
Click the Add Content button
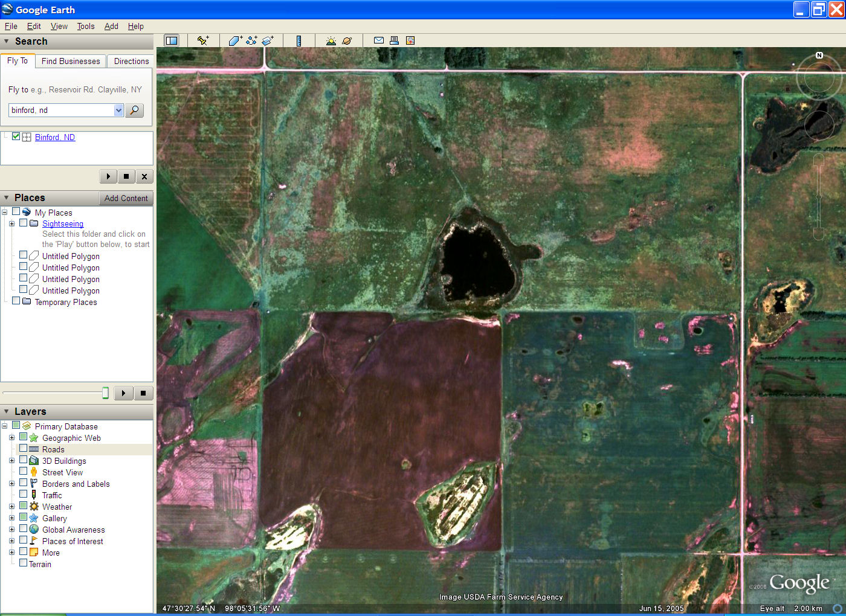126,198
